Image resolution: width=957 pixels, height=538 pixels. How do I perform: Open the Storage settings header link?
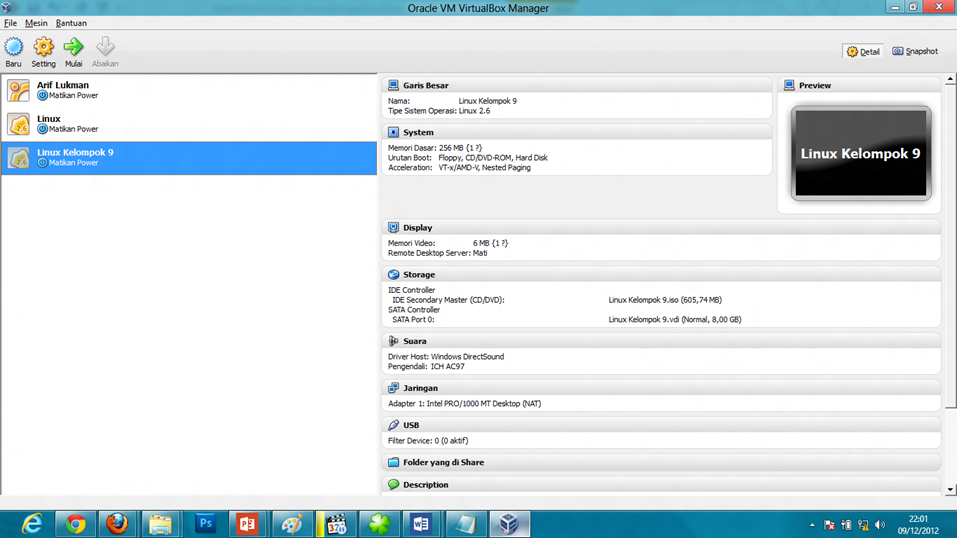[419, 275]
